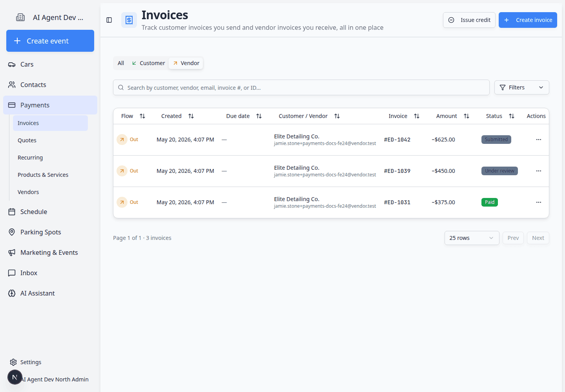Open actions menu for invoice #ED-1039
This screenshot has width=565, height=392.
[539, 171]
